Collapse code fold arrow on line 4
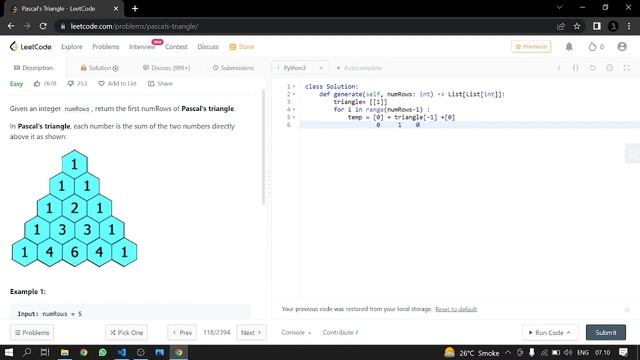 294,109
